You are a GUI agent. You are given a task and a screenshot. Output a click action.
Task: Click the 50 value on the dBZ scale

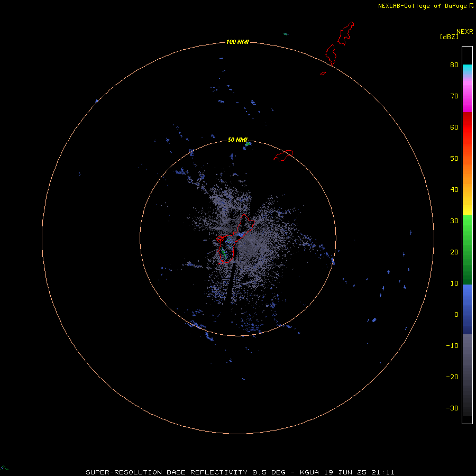[454, 159]
